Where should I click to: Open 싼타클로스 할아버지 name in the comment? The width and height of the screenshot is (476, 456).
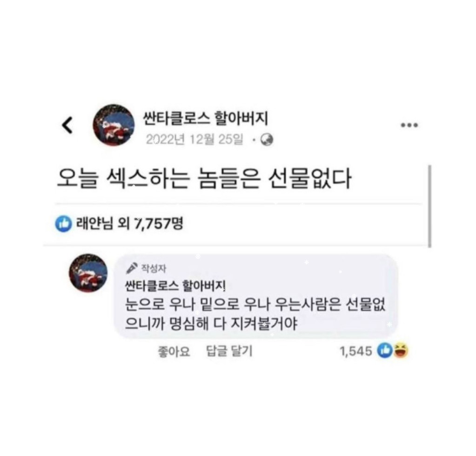click(175, 286)
